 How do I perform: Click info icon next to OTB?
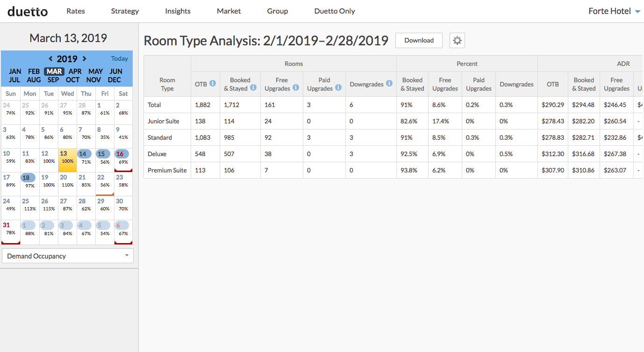click(213, 84)
